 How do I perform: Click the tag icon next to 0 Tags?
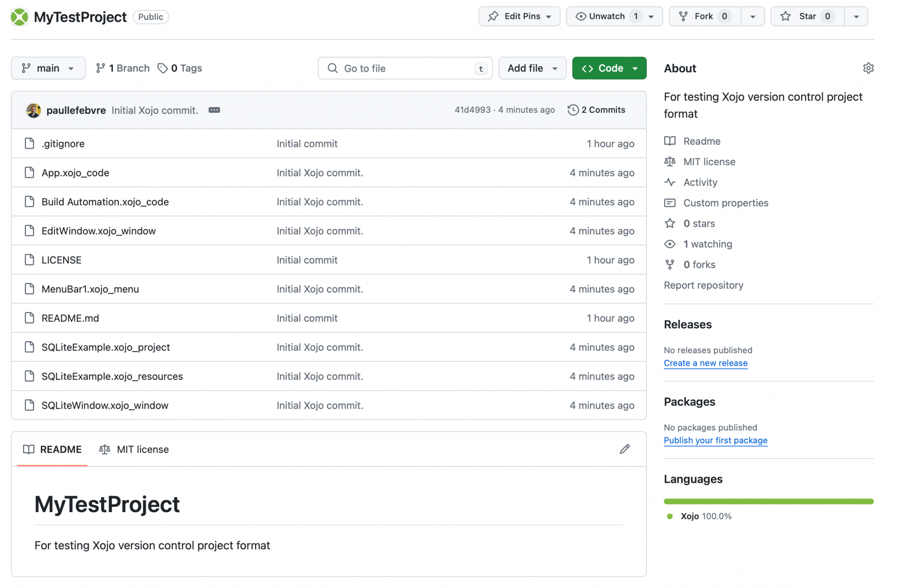pyautogui.click(x=163, y=68)
